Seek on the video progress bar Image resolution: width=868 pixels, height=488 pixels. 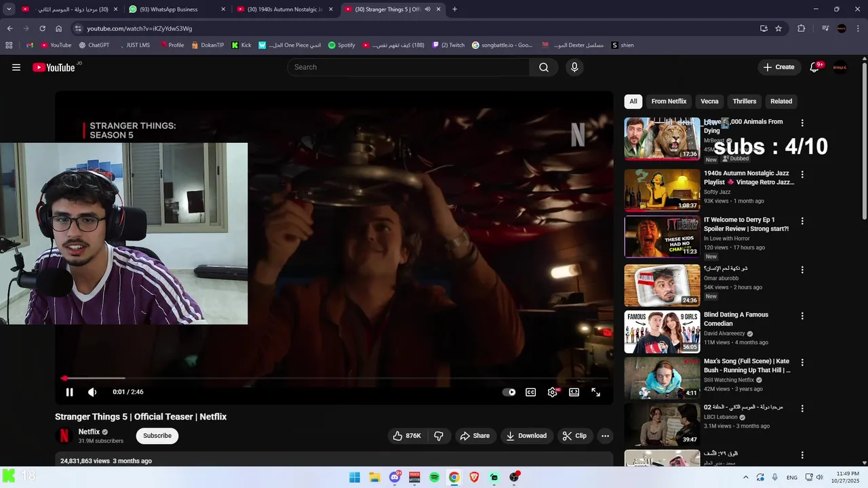[x=334, y=378]
